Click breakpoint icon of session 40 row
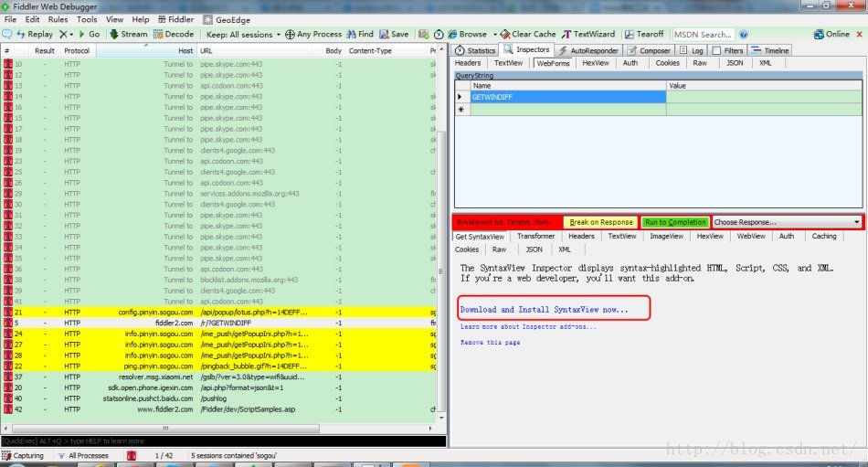 click(x=7, y=398)
